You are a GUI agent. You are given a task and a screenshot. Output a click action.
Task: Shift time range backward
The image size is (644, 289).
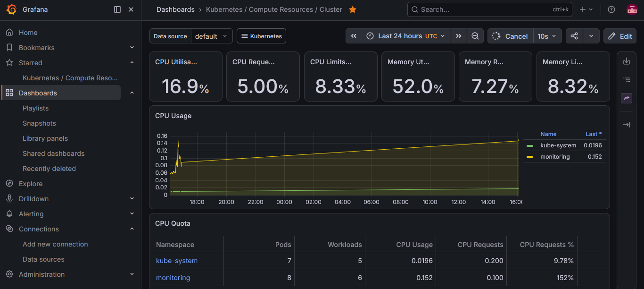tap(354, 36)
